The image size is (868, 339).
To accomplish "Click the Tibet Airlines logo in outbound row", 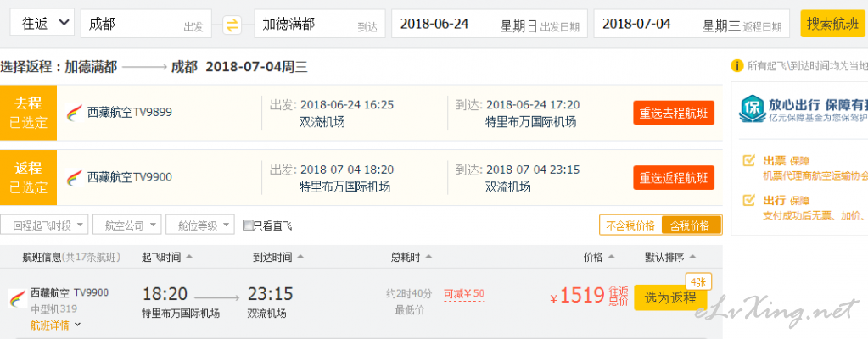I will pos(74,113).
